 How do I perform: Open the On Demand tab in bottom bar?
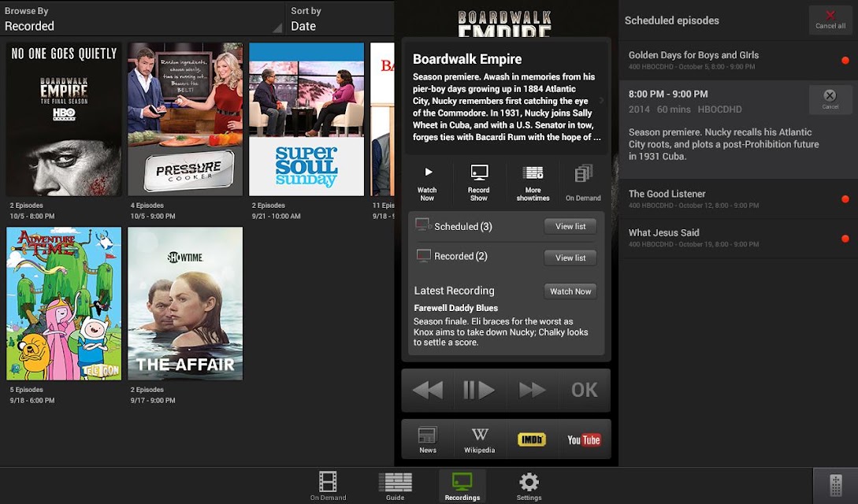click(x=328, y=485)
